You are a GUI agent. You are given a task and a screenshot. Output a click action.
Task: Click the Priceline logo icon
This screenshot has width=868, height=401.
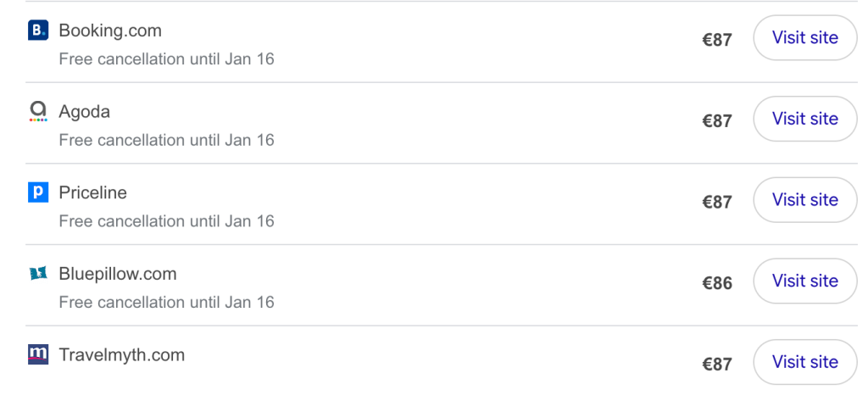[38, 192]
